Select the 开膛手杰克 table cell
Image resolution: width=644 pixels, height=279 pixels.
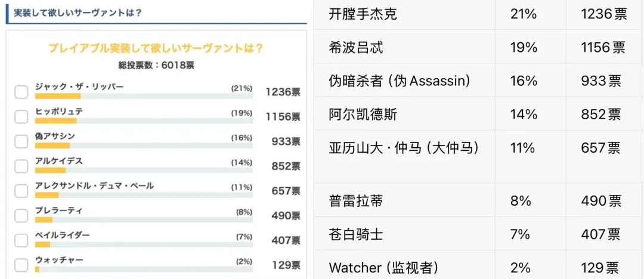363,14
